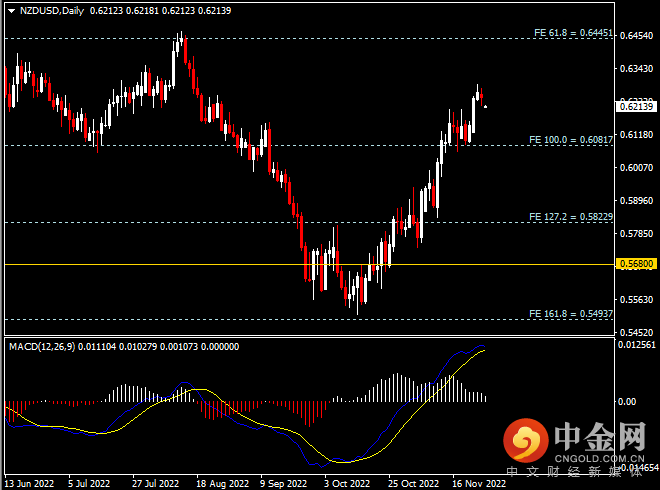Image resolution: width=660 pixels, height=490 pixels.
Task: Select the FE 100.0 = 0.60817 label
Action: pyautogui.click(x=572, y=139)
